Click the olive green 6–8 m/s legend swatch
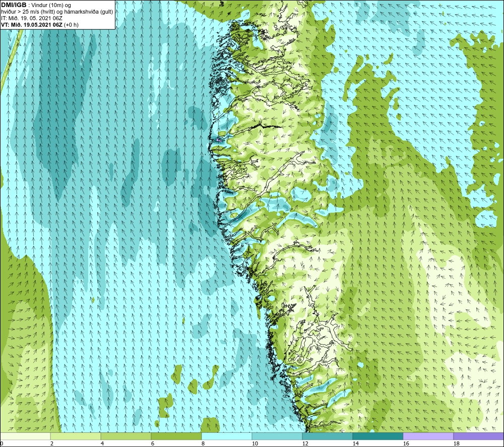 pos(176,436)
